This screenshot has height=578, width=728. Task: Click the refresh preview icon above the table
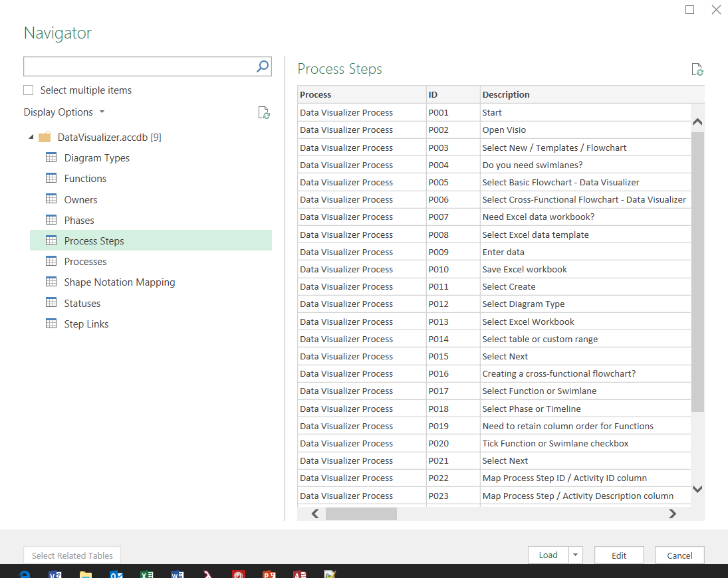[x=697, y=68]
